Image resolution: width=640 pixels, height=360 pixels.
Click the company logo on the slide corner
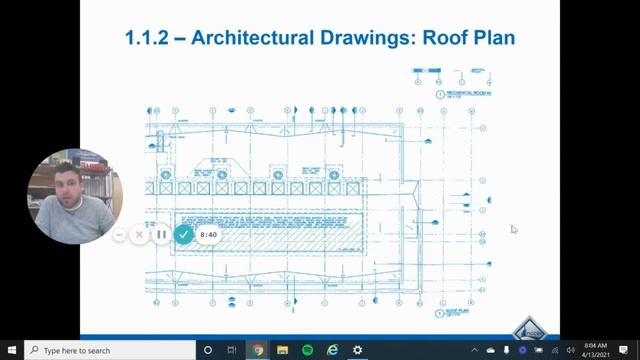[x=530, y=329]
